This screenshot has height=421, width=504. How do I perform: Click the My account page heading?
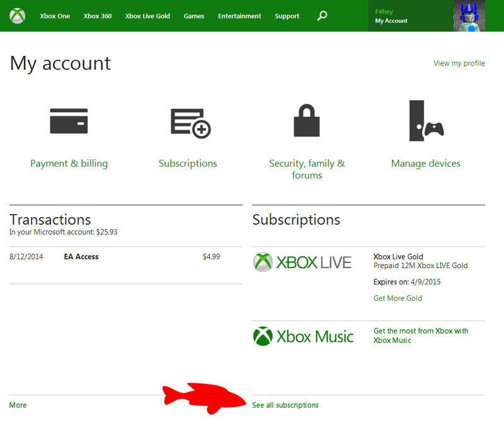(x=60, y=64)
